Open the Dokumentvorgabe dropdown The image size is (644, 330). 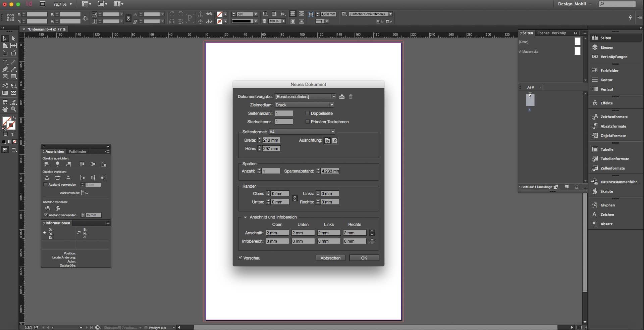tap(305, 97)
